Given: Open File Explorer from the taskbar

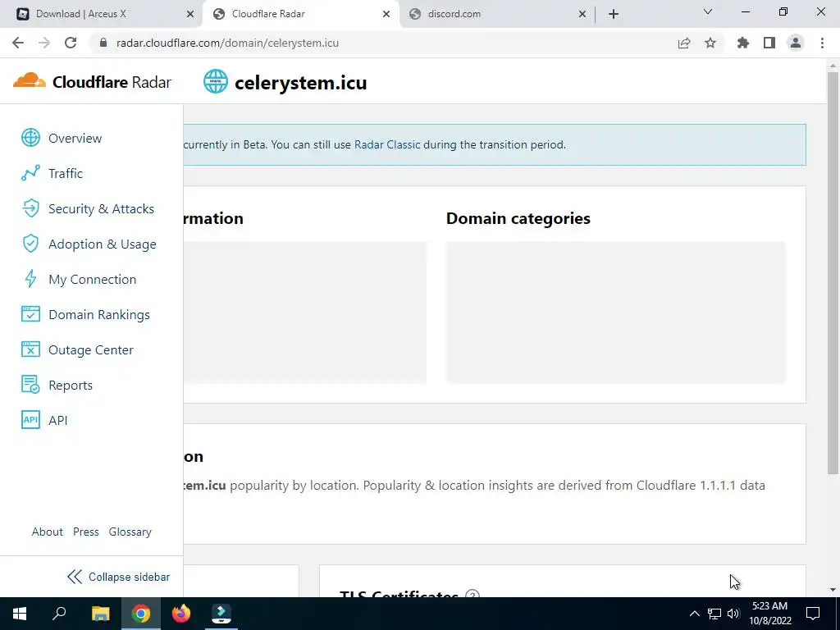Looking at the screenshot, I should point(100,614).
